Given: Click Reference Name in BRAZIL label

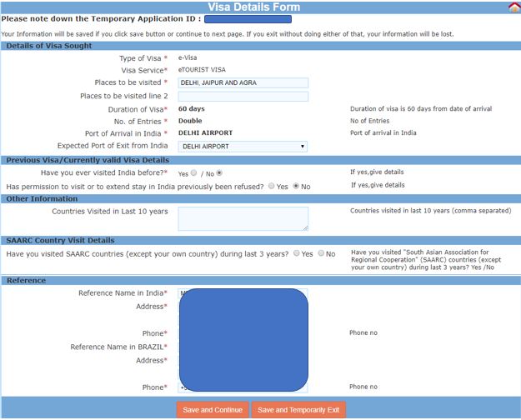Looking at the screenshot, I should pyautogui.click(x=118, y=347).
